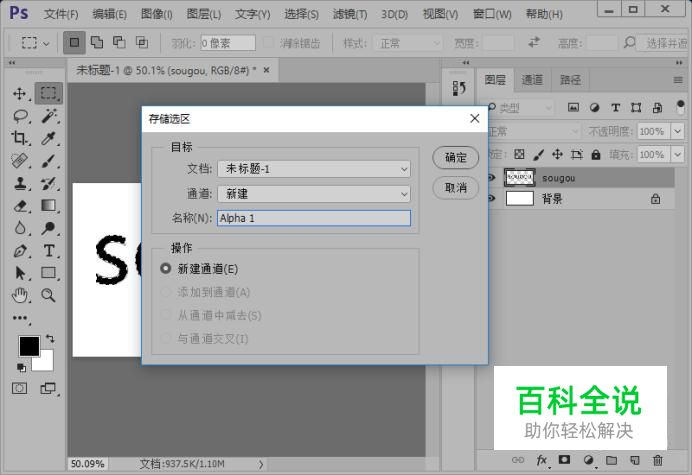Click the delete layer trash icon
Viewport: 692px width, 475px height.
tap(658, 460)
